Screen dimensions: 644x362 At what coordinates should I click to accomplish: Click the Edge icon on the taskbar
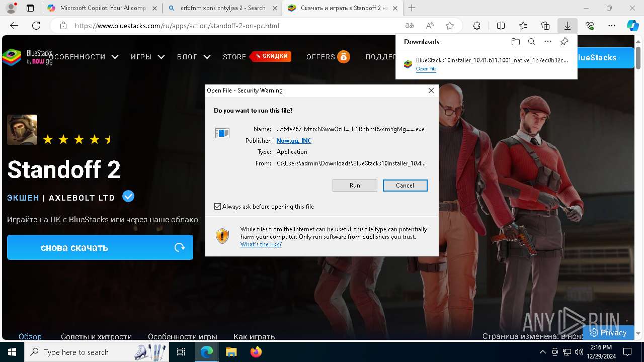207,352
